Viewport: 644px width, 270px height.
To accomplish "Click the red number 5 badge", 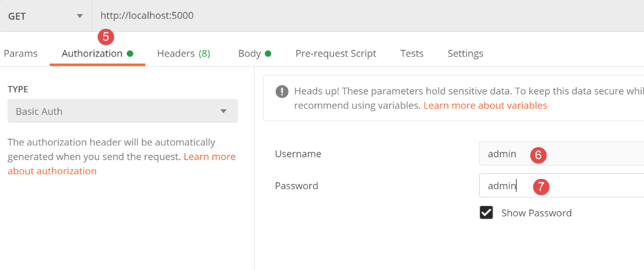I will click(106, 37).
